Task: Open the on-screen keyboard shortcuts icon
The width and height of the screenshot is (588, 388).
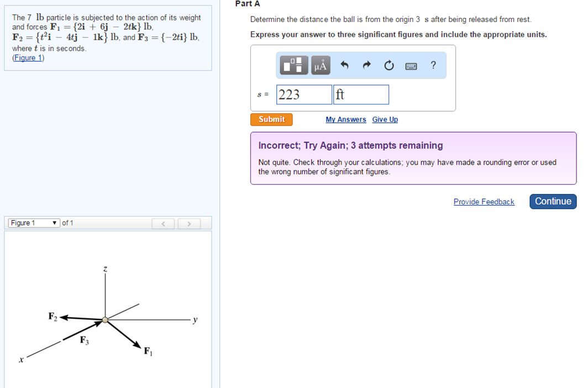Action: 410,65
